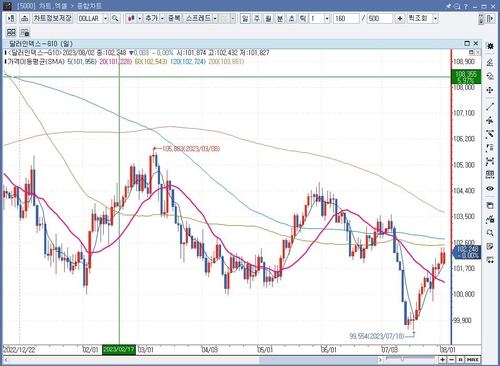Select the range measure tool icon
The width and height of the screenshot is (500, 366).
490,162
